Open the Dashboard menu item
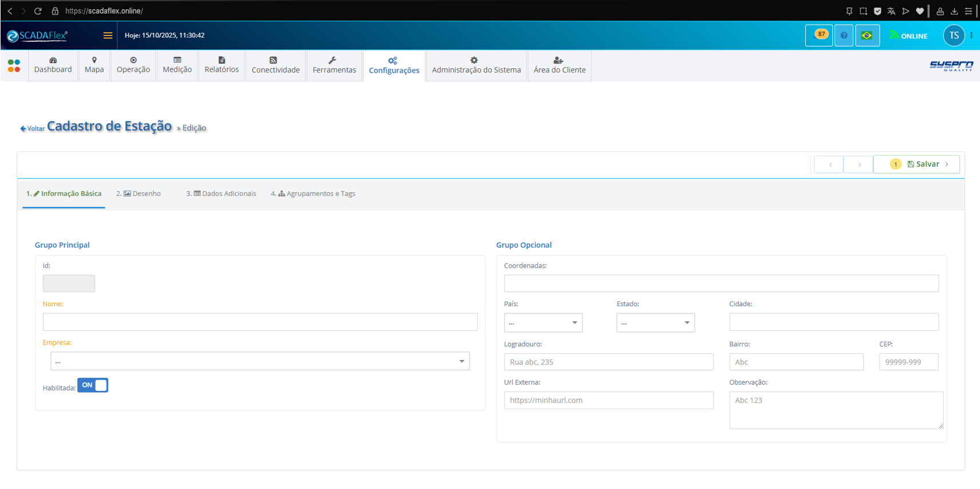The height and width of the screenshot is (489, 980). click(x=53, y=65)
